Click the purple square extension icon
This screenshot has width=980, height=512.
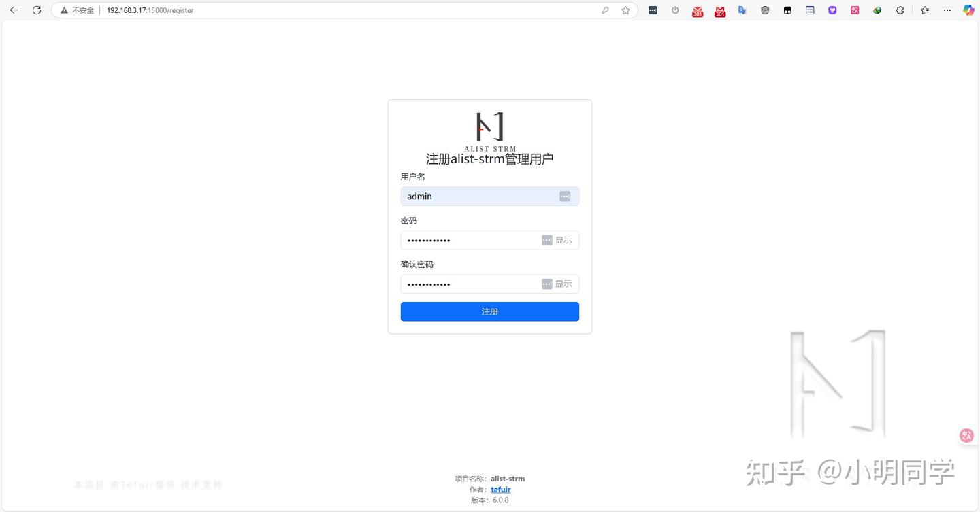click(832, 10)
